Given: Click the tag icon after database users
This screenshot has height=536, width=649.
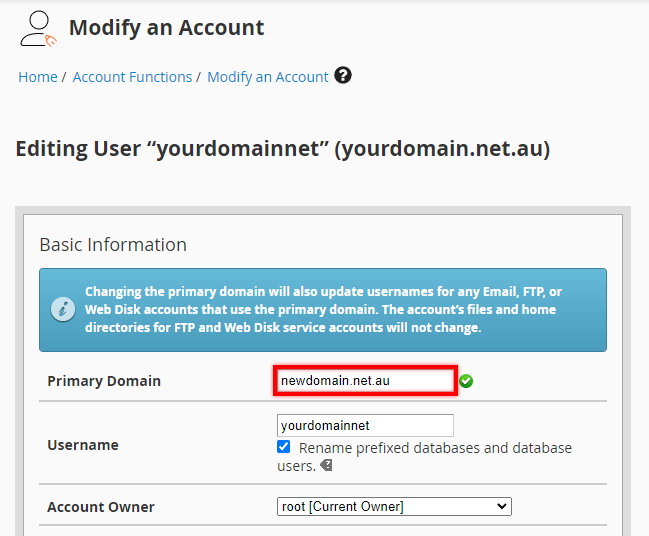Looking at the screenshot, I should point(326,466).
